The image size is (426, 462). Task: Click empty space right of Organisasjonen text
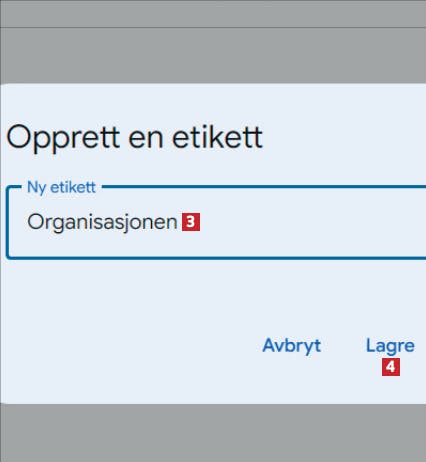click(x=310, y=222)
